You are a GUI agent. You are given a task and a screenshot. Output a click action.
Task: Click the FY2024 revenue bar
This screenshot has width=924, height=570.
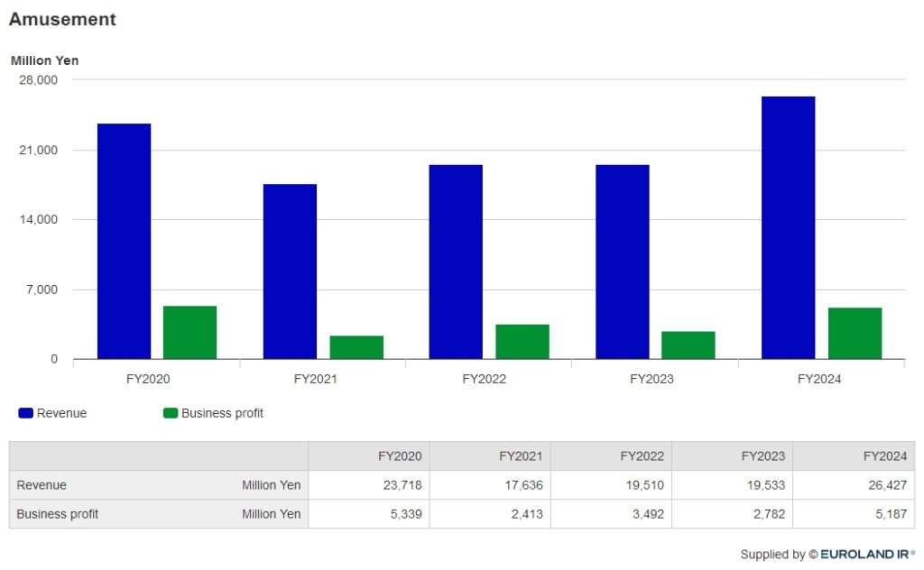(788, 227)
